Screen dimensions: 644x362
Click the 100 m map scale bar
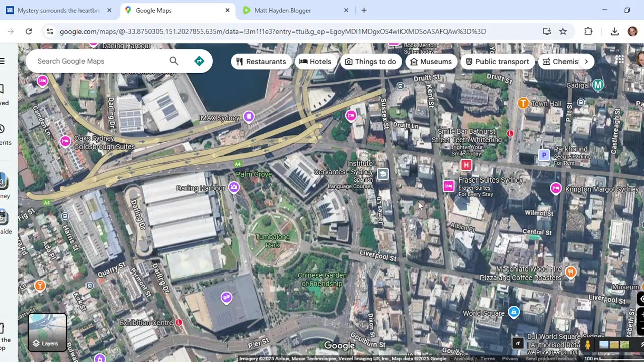click(x=613, y=359)
